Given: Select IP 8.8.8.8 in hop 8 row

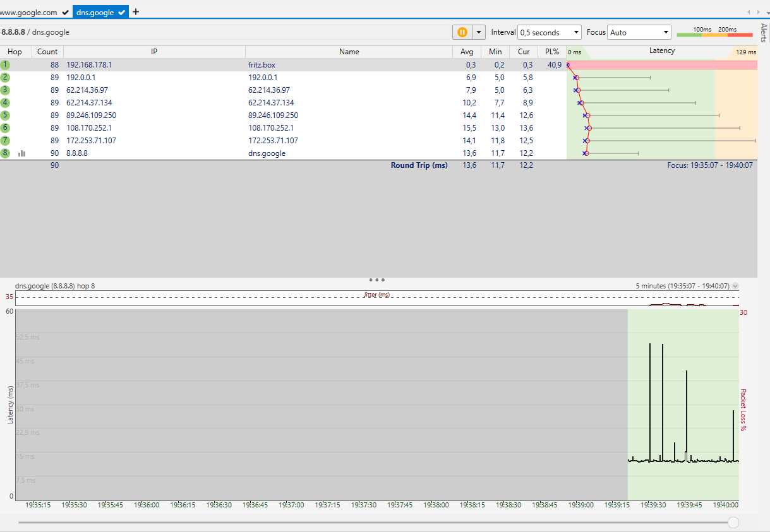Looking at the screenshot, I should [x=77, y=153].
